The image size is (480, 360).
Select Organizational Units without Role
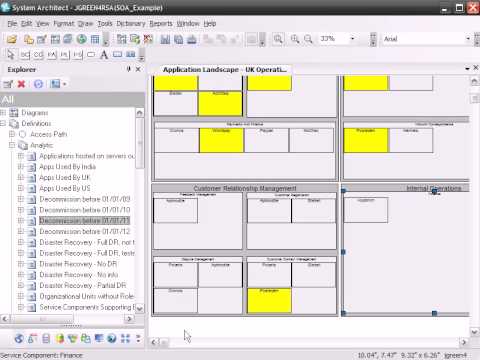[x=87, y=296]
